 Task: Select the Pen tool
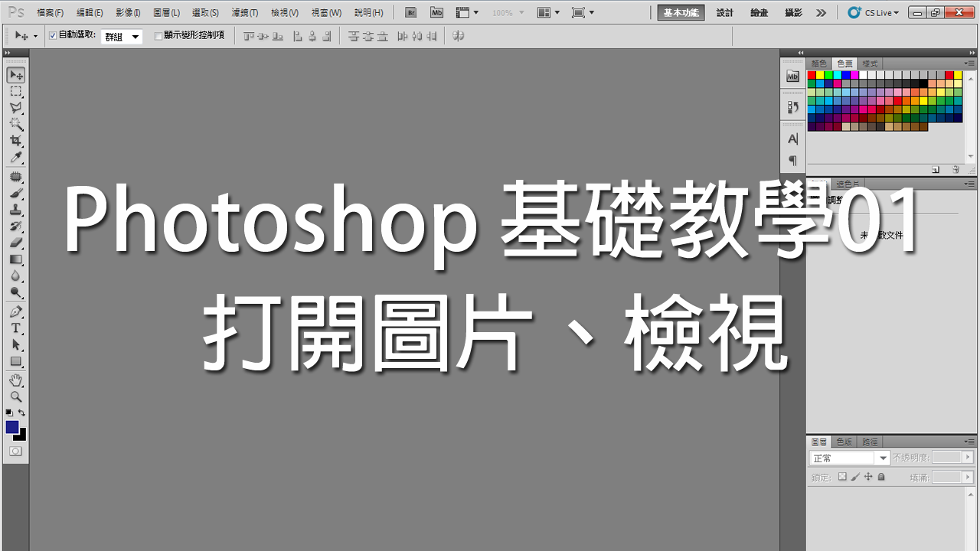click(x=16, y=311)
